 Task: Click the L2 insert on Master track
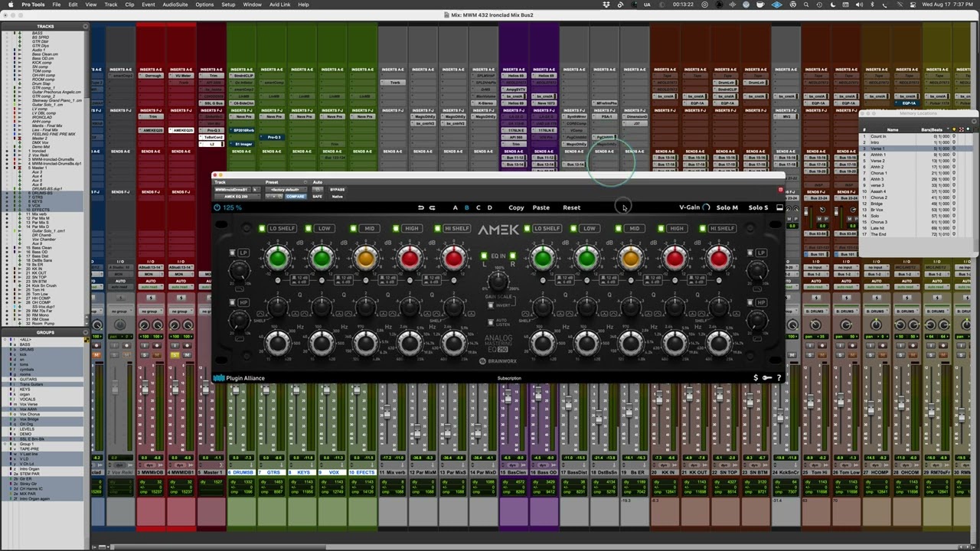(211, 144)
